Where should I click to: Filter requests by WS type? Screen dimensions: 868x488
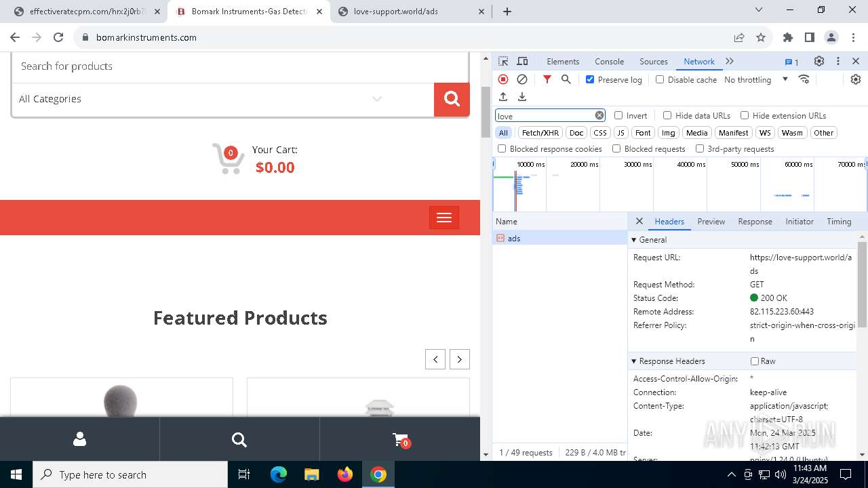pyautogui.click(x=765, y=133)
